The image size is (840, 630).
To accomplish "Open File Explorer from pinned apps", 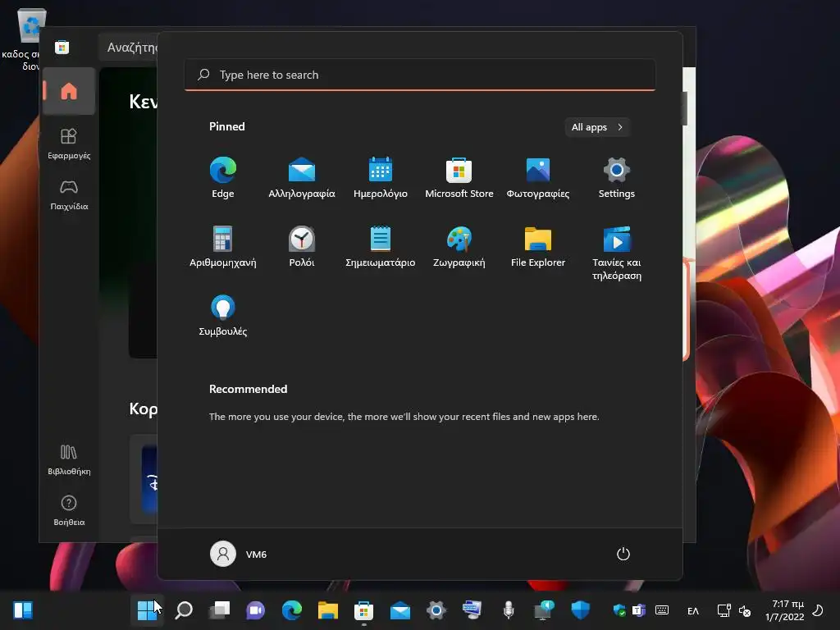I will [538, 246].
